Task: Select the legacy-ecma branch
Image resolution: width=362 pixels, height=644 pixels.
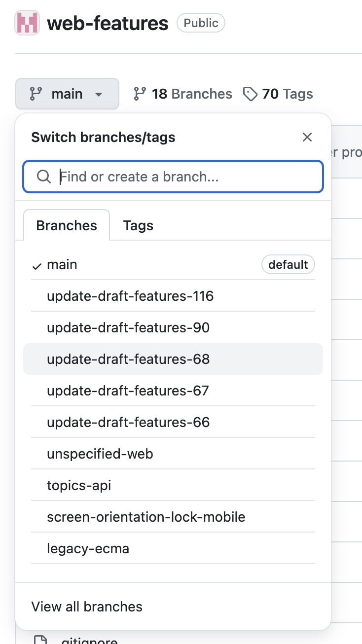Action: coord(173,548)
